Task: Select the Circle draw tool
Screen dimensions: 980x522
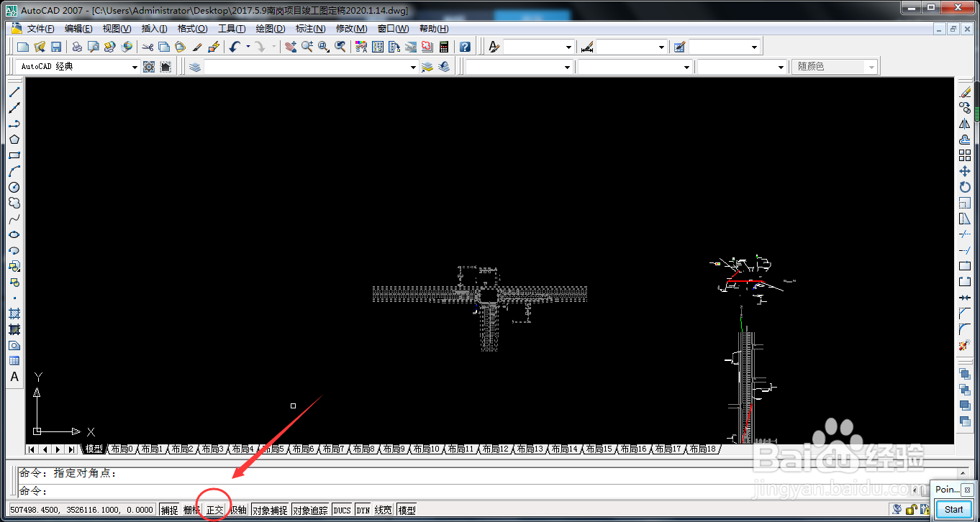Action: pos(14,187)
